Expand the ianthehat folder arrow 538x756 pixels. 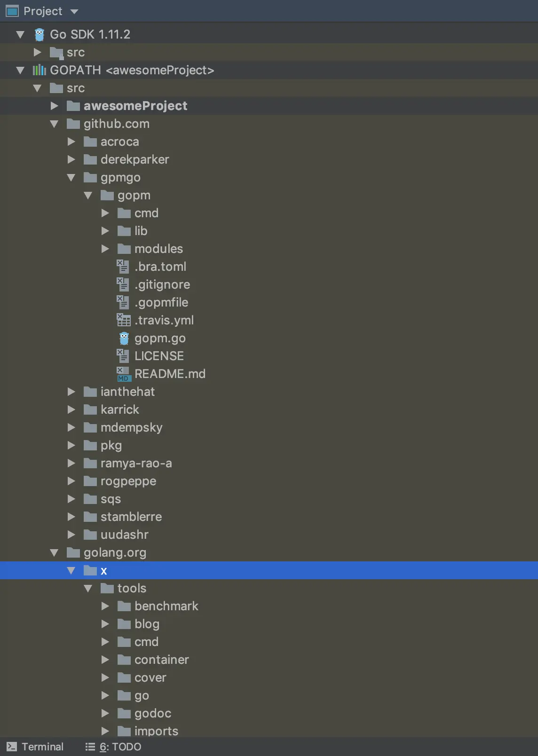[x=71, y=392]
